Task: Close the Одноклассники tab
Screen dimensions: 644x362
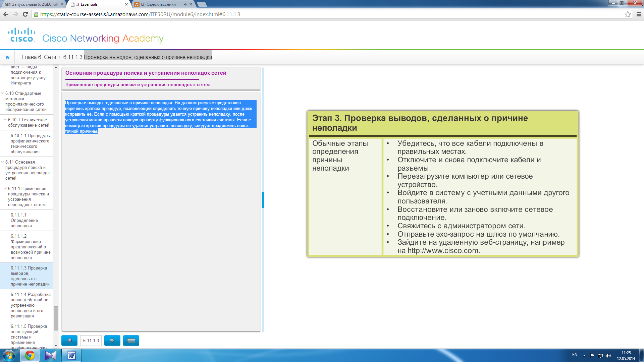Action: point(191,4)
